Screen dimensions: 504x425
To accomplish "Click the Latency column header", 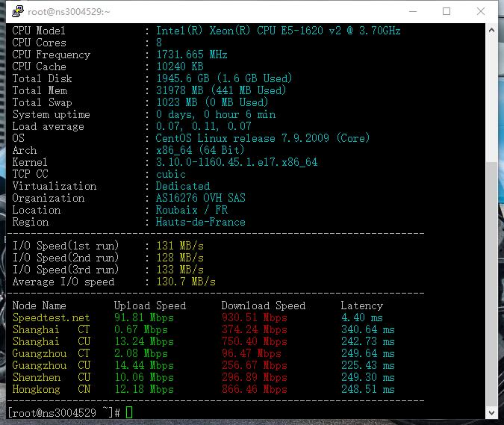I will pyautogui.click(x=361, y=305).
